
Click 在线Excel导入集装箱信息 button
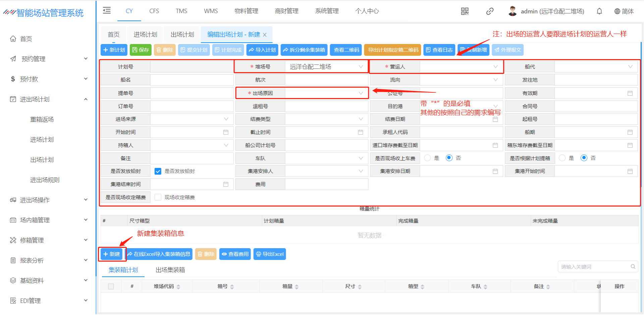pyautogui.click(x=159, y=254)
